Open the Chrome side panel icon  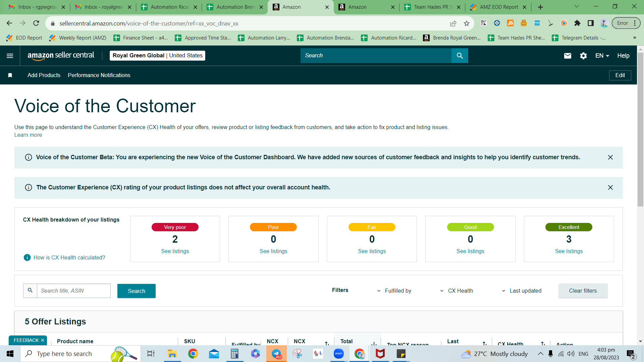(x=591, y=23)
